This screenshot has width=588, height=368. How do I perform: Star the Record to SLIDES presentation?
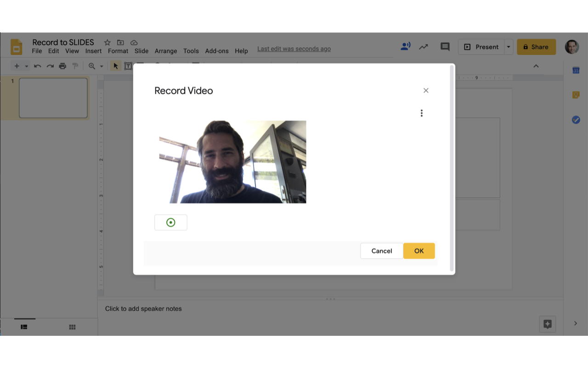(107, 42)
